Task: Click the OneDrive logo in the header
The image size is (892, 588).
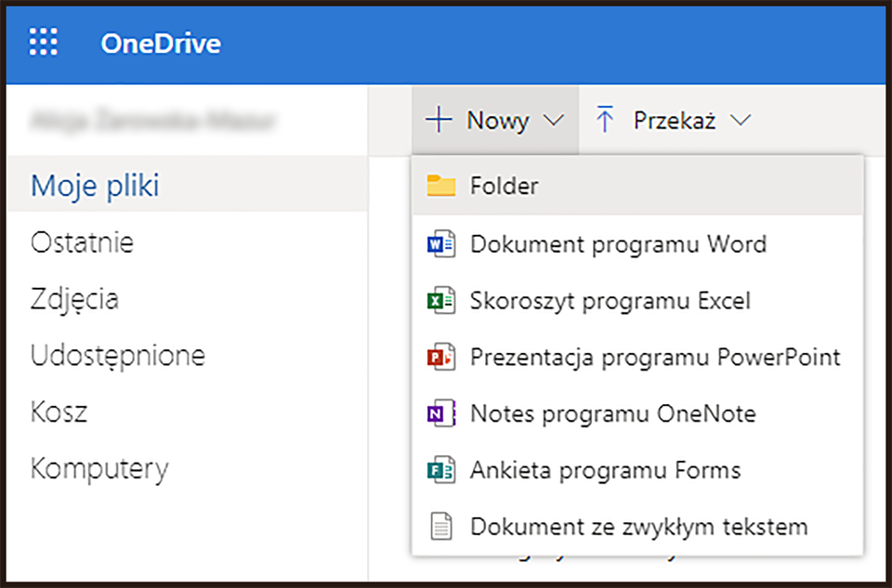Action: coord(160,43)
